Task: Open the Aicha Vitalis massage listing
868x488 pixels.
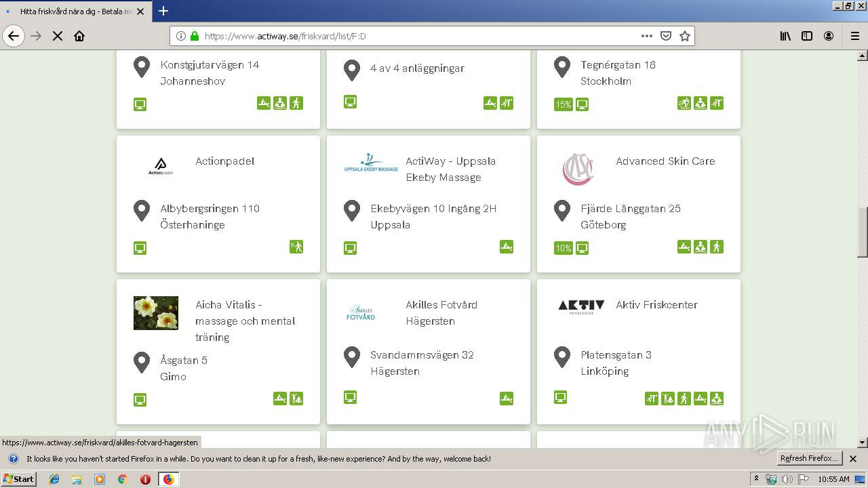Action: 245,321
